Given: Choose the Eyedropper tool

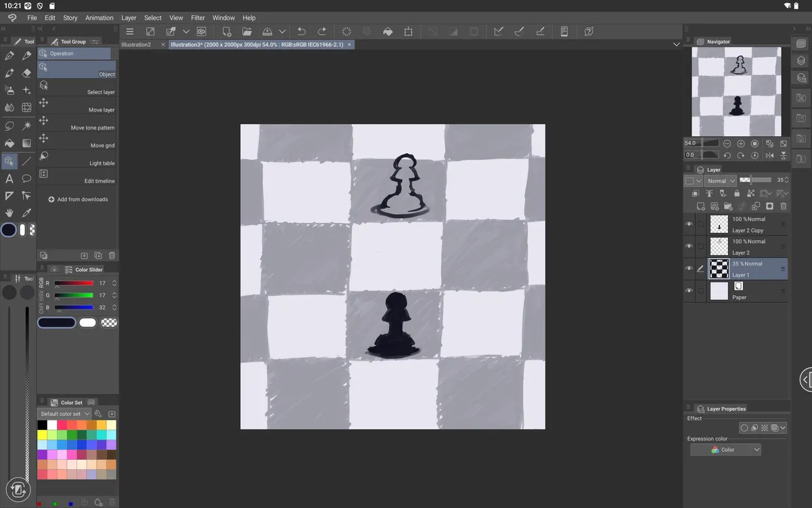Looking at the screenshot, I should (x=26, y=213).
